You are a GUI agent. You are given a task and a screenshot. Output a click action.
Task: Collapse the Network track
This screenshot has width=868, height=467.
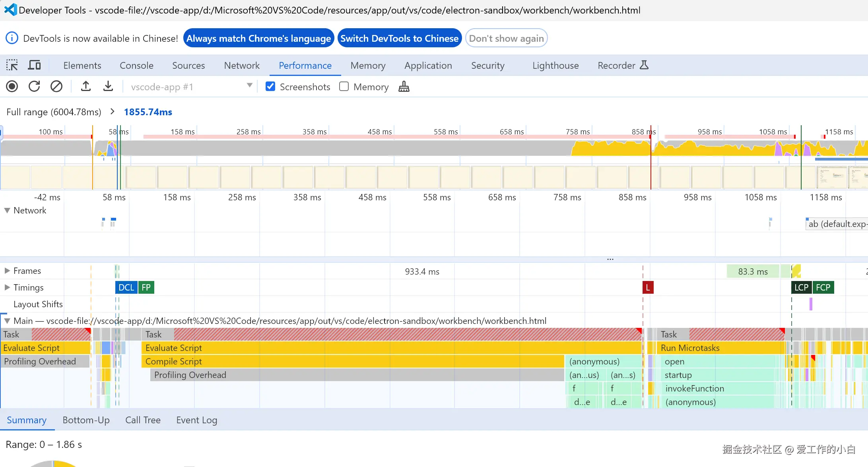click(x=7, y=211)
